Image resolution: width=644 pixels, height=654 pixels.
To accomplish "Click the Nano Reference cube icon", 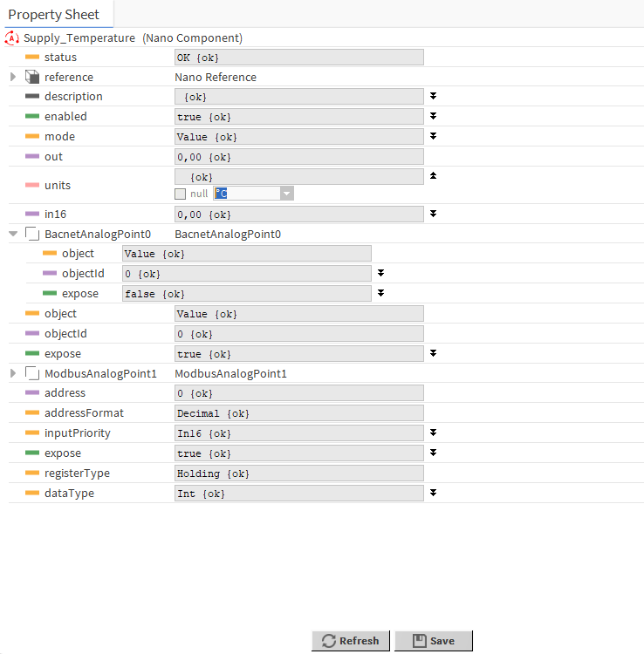I will point(32,78).
